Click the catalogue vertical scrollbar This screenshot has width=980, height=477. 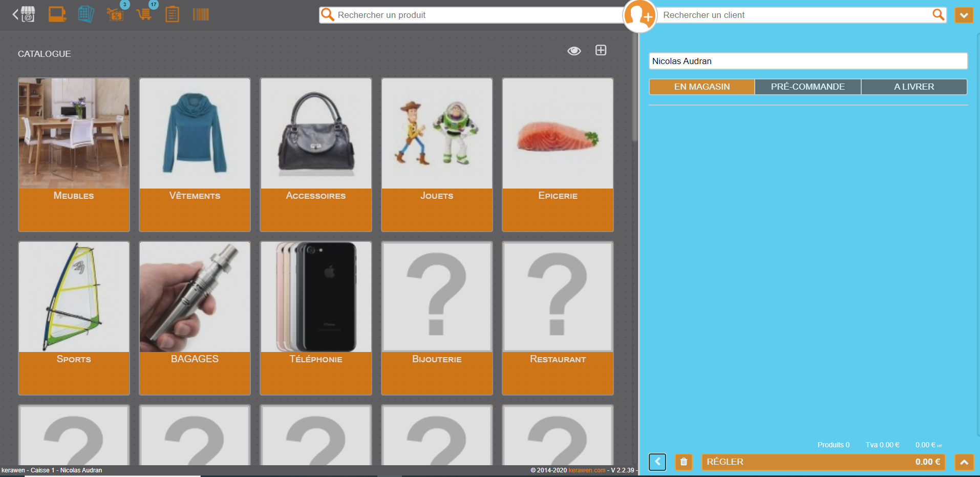(x=635, y=87)
